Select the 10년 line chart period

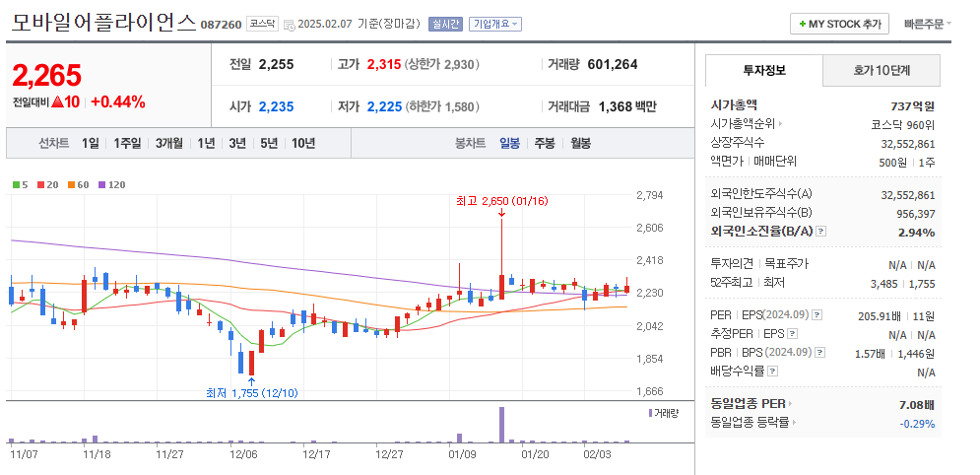[x=303, y=143]
